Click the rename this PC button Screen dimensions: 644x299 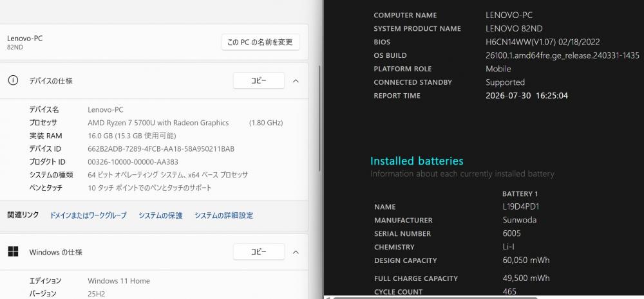click(260, 42)
